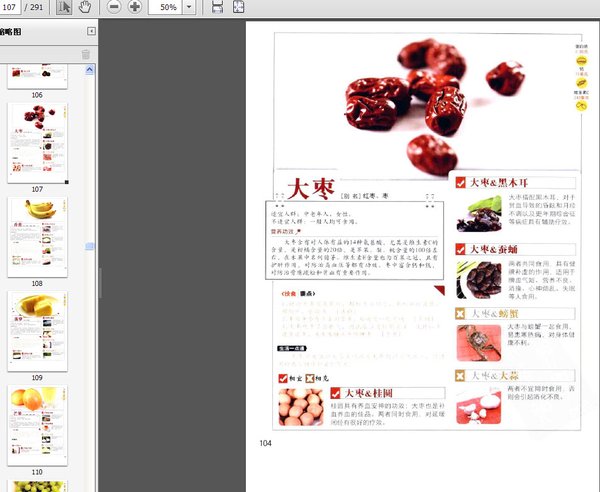This screenshot has width=600, height=492.
Task: Click the red checkmark beside 大枣&桂圆
Action: [336, 393]
